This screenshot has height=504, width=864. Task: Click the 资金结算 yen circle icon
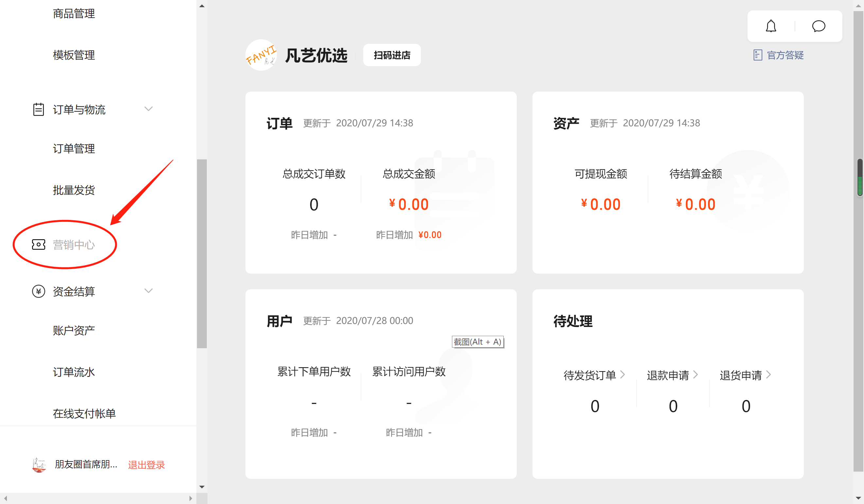tap(38, 291)
